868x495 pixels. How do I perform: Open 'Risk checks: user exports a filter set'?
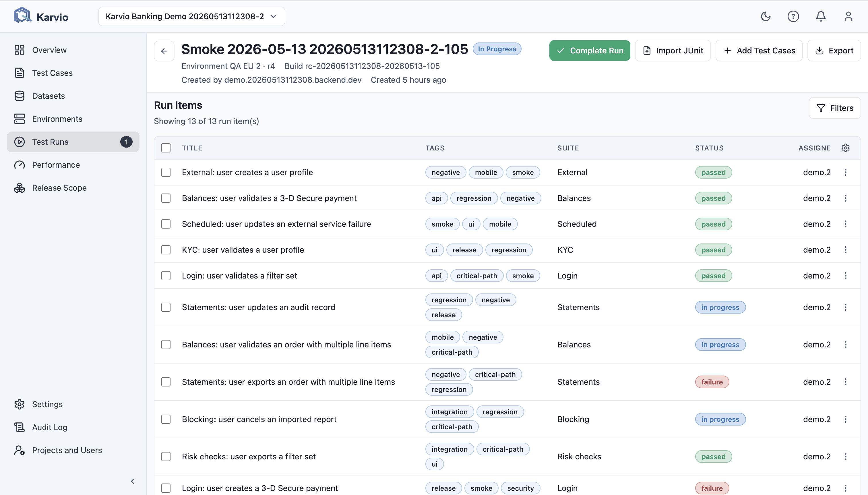[249, 457]
